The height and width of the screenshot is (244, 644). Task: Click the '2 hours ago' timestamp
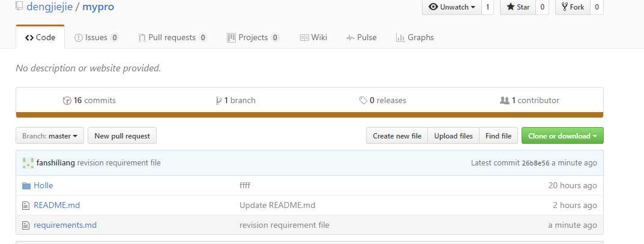pyautogui.click(x=575, y=205)
